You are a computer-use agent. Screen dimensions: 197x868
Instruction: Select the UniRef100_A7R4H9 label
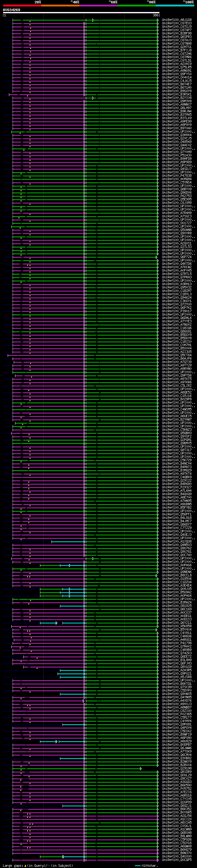tap(177, 213)
